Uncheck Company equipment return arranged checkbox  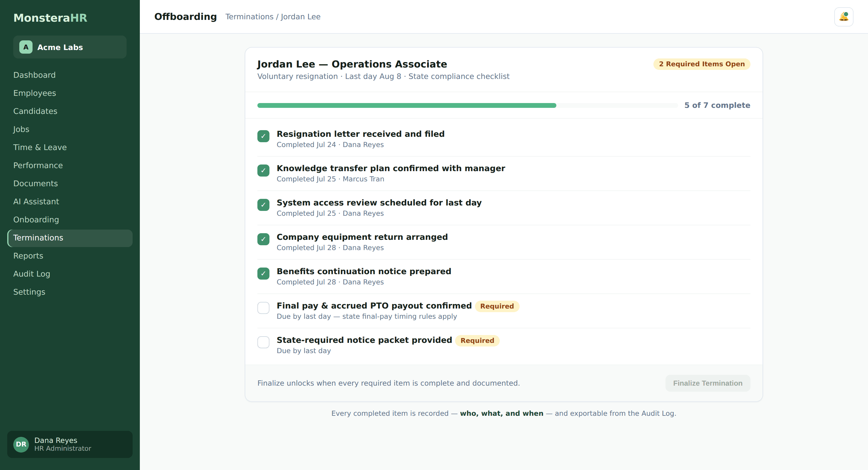(x=263, y=239)
